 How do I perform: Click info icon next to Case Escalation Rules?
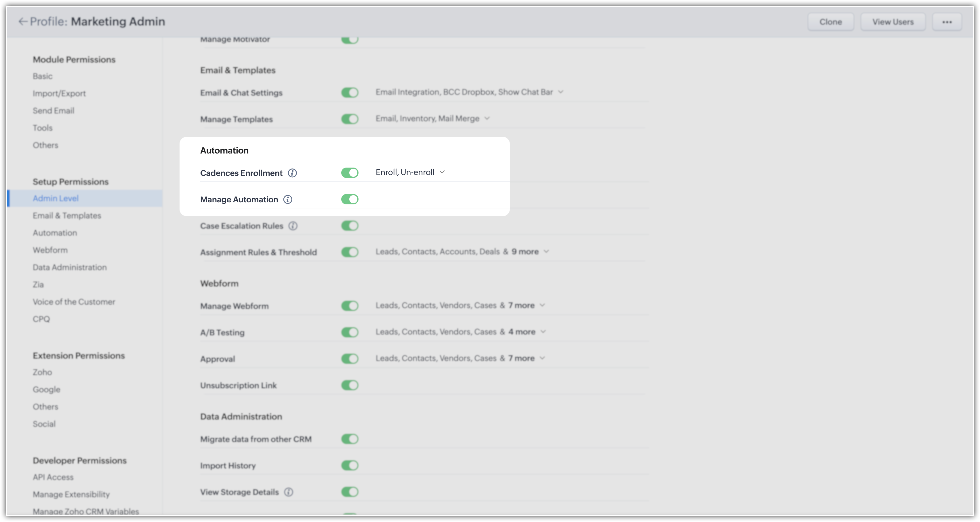(293, 226)
